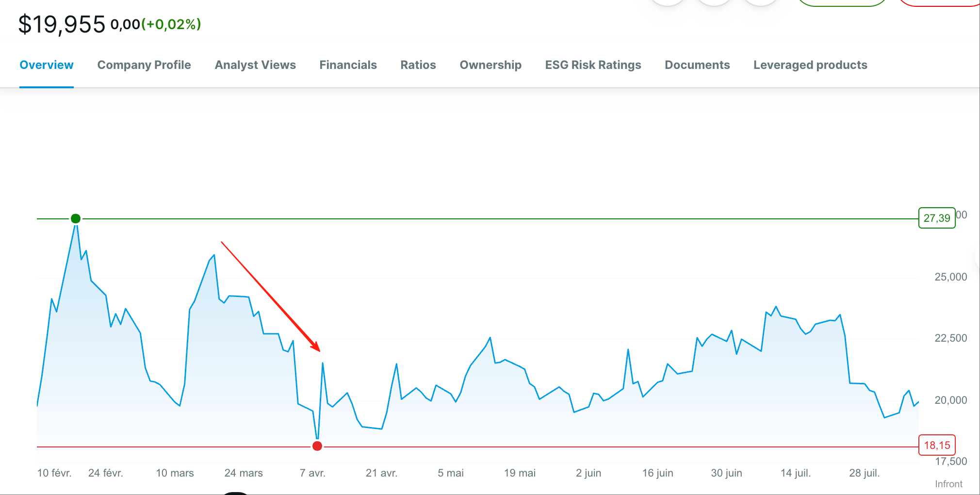Click the 24 mars date label

(244, 473)
